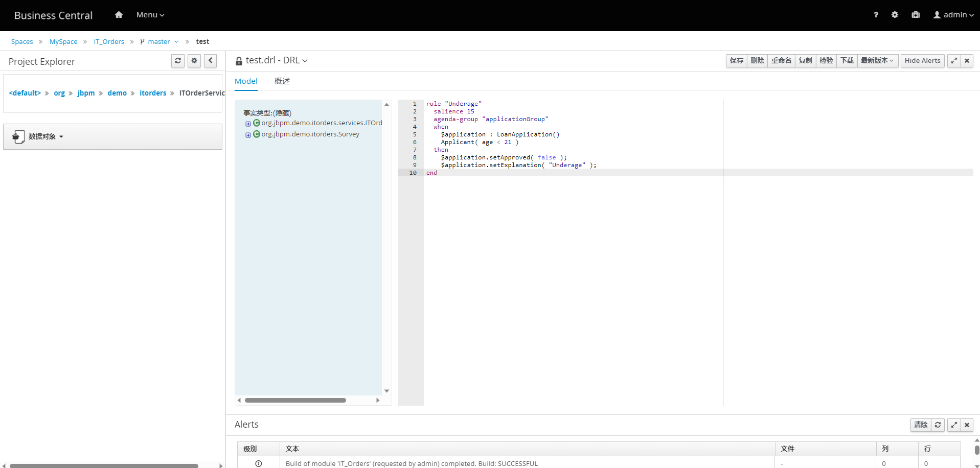Click the 清除 clear alerts button
This screenshot has width=980, height=468.
click(x=921, y=425)
